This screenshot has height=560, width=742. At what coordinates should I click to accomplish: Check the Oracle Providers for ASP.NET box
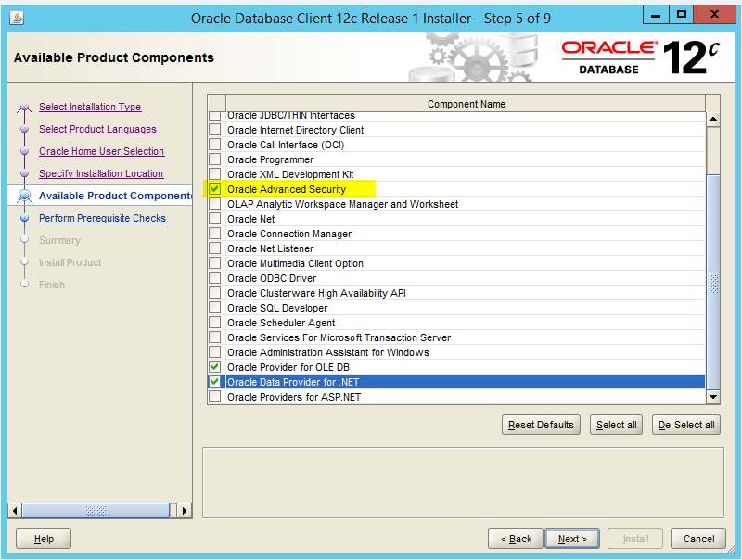pyautogui.click(x=215, y=397)
